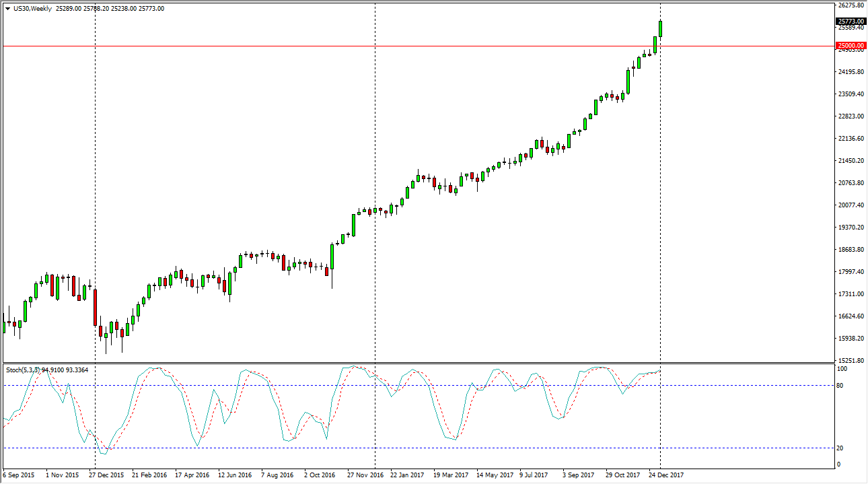Click the 3 Sep 2017 date label

tap(578, 475)
